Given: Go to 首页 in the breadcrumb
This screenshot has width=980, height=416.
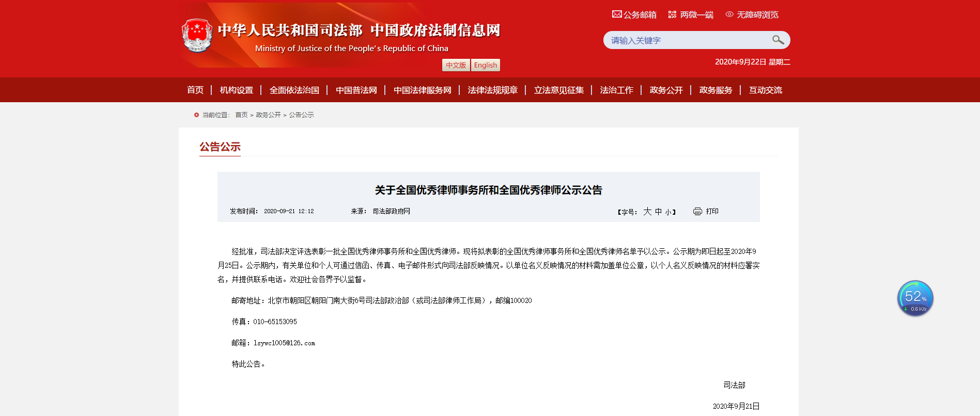Looking at the screenshot, I should [x=241, y=115].
